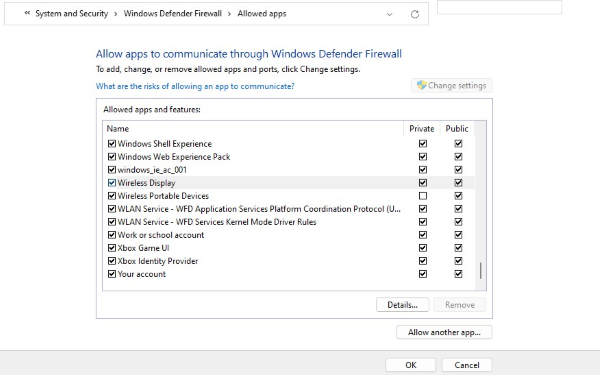Click the shield icon on Change settings
Viewport: 600px width, 375px height.
(x=421, y=85)
